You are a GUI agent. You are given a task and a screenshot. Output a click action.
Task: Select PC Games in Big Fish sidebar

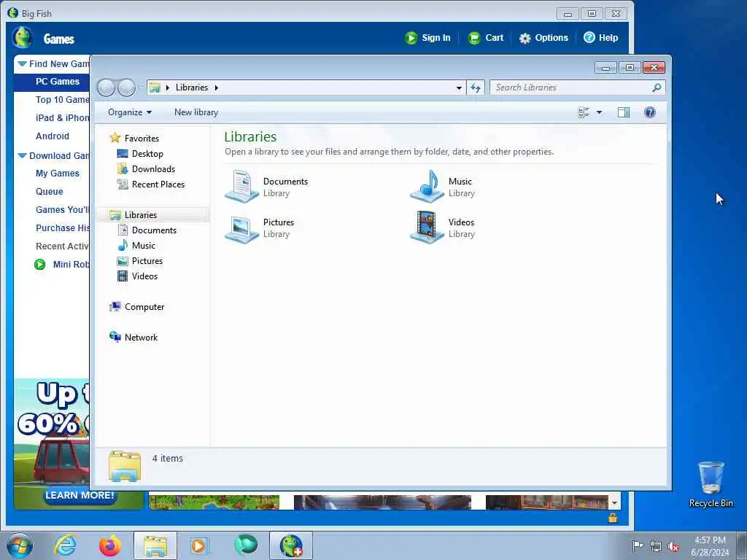click(x=57, y=82)
